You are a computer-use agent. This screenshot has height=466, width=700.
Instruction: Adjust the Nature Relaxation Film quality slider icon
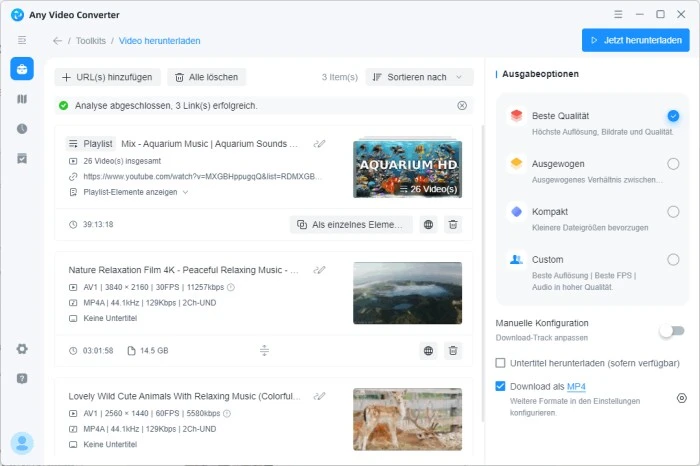pyautogui.click(x=264, y=351)
